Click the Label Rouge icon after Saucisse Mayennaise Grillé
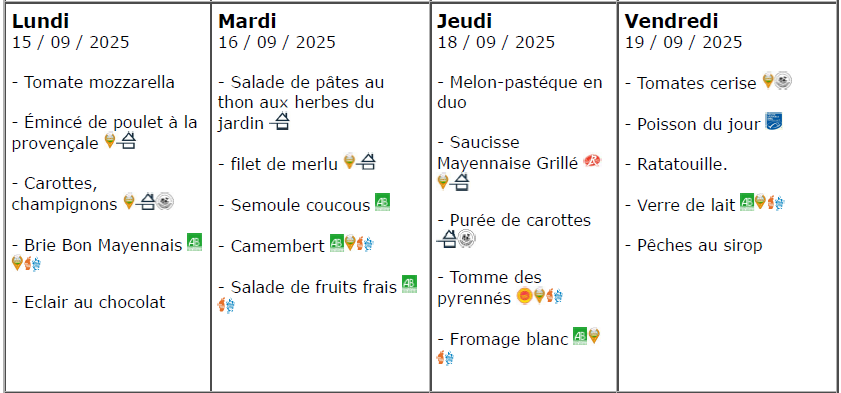Viewport: 841px width, 393px height. coord(592,161)
